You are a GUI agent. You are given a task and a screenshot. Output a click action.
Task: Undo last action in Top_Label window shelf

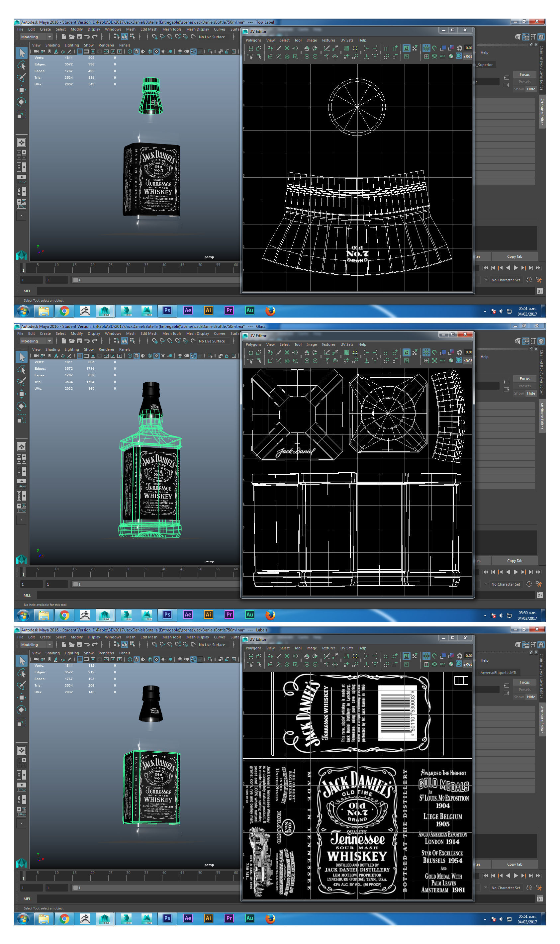(87, 37)
